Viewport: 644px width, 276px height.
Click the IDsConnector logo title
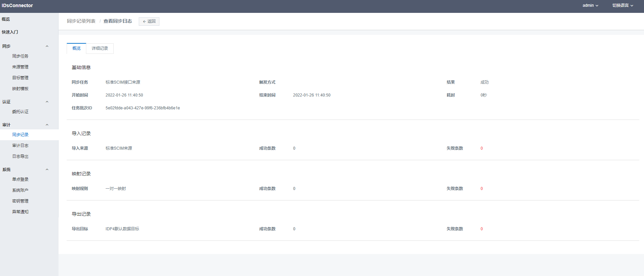(17, 5)
